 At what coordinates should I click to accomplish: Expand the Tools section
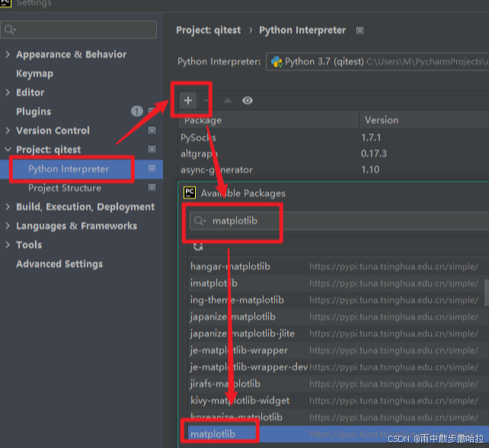(8, 245)
